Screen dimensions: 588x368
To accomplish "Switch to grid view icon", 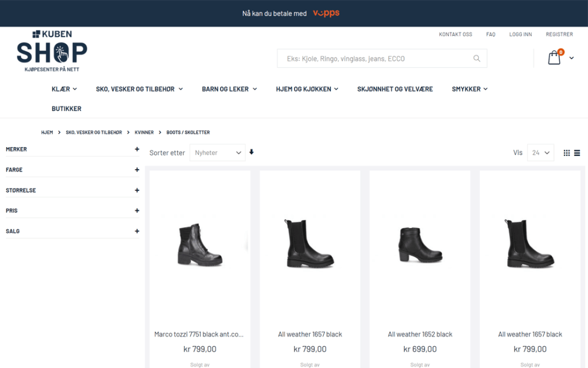I will [x=567, y=153].
